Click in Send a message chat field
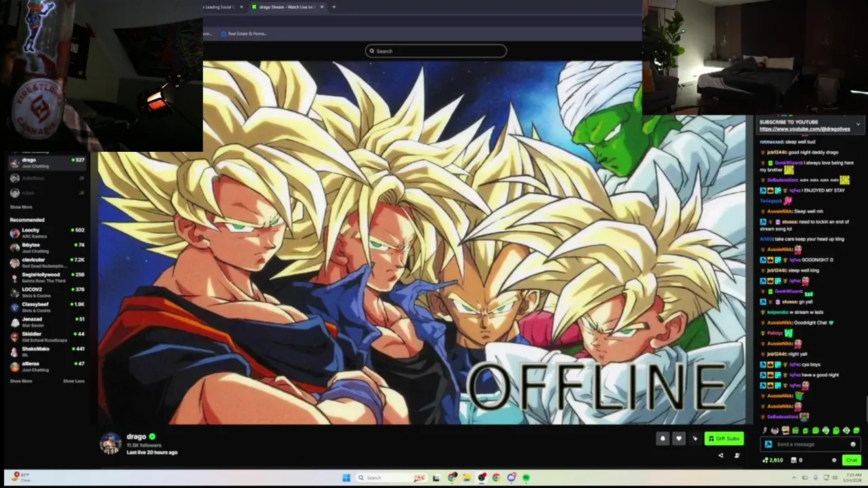This screenshot has height=488, width=868. [x=811, y=445]
